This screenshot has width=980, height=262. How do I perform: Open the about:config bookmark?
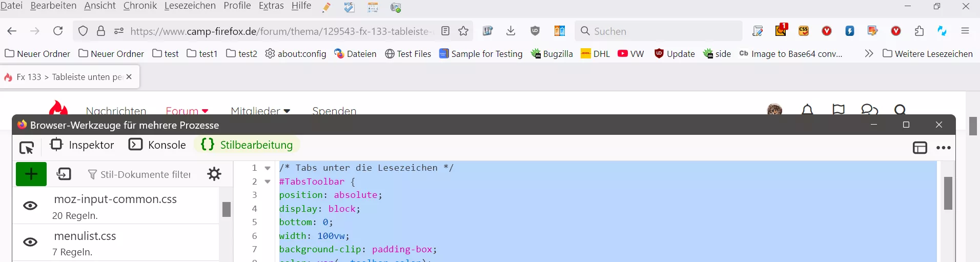point(296,54)
